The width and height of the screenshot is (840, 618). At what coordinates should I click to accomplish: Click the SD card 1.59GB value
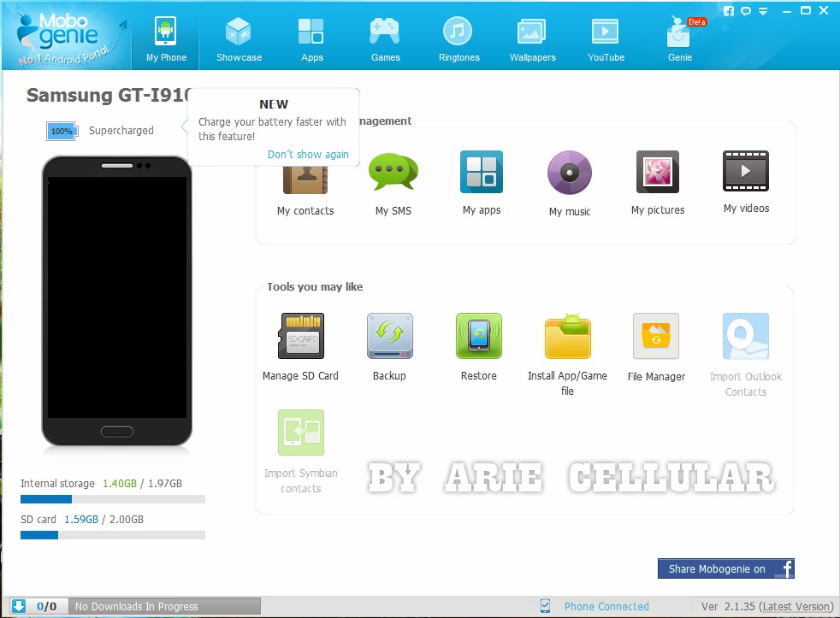81,520
